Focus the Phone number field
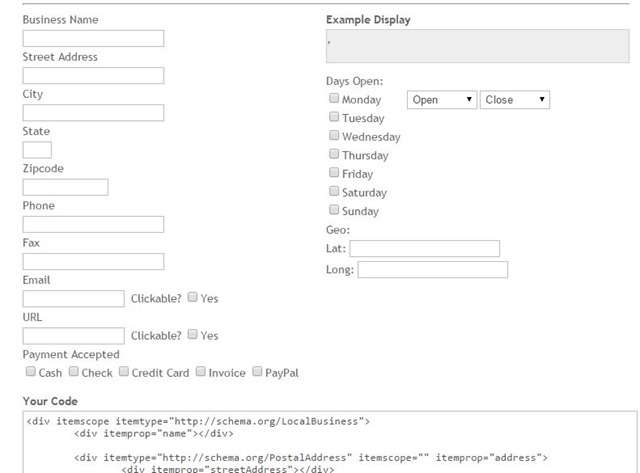Image resolution: width=640 pixels, height=473 pixels. tap(93, 224)
